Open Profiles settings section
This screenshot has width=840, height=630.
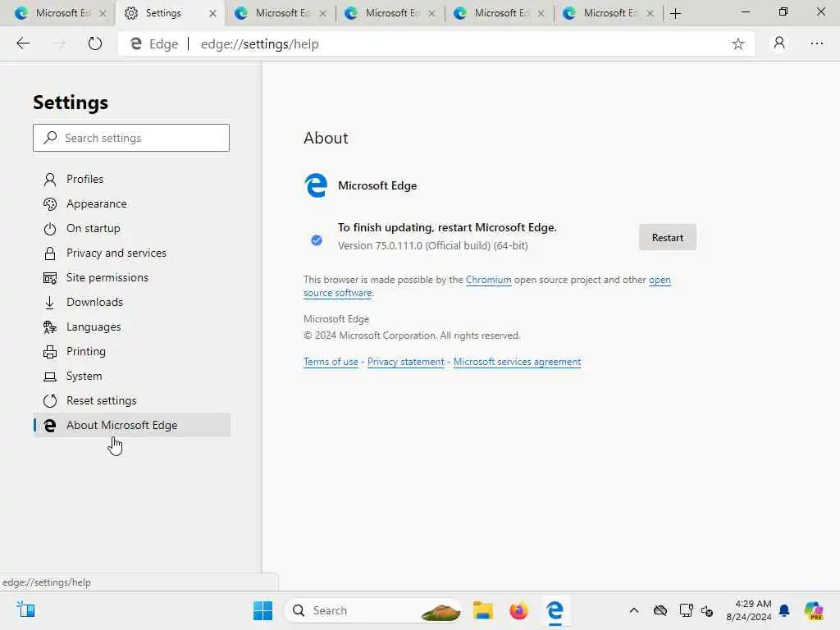tap(132, 180)
